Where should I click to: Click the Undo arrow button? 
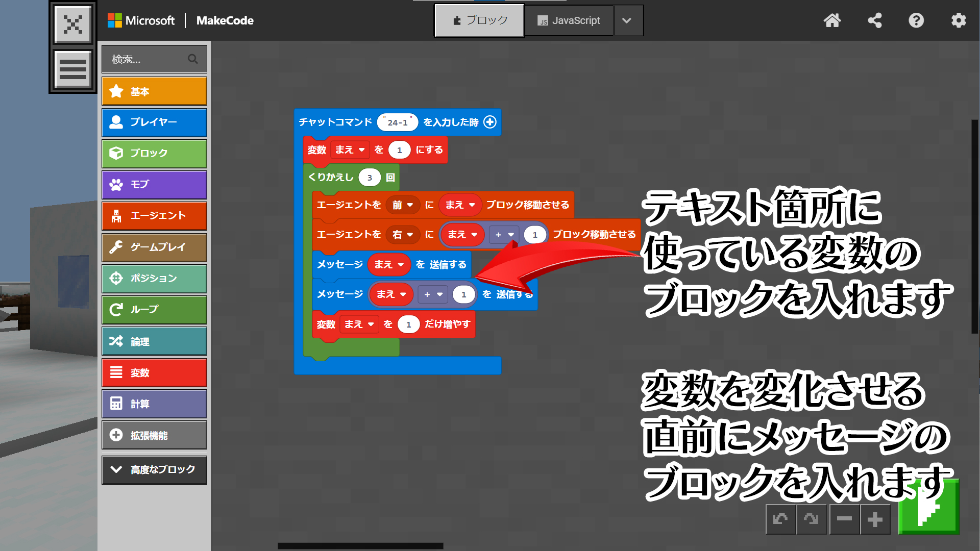pyautogui.click(x=780, y=519)
